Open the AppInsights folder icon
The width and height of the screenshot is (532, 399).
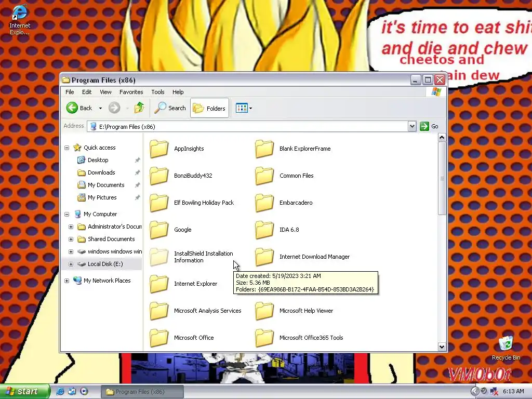159,149
